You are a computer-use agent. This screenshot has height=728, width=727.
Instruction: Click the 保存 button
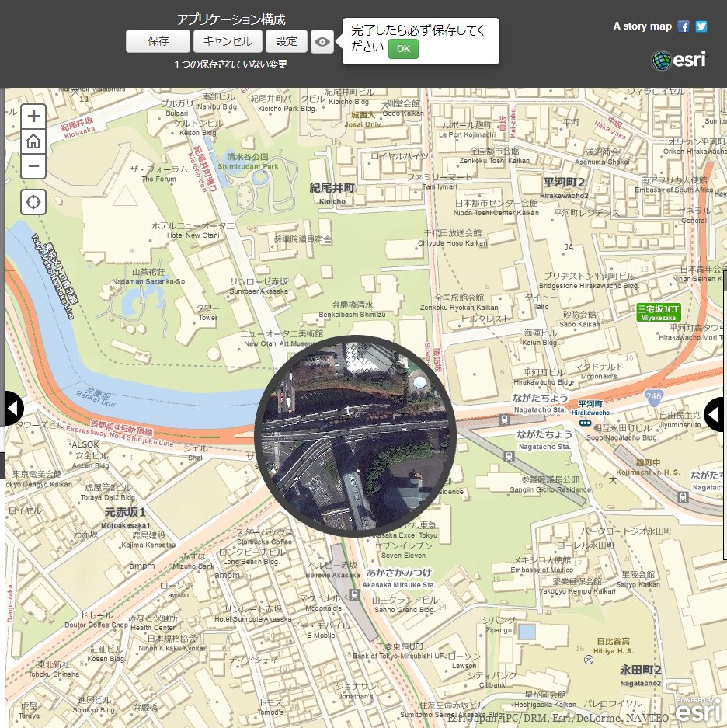[158, 42]
